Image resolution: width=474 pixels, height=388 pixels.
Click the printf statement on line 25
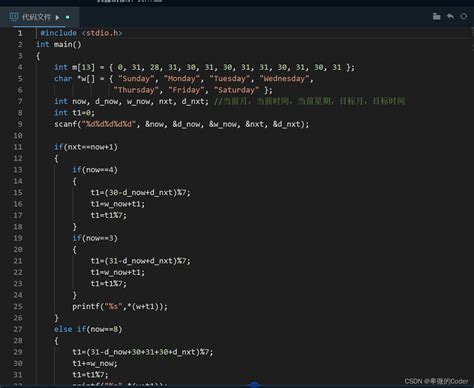click(120, 306)
